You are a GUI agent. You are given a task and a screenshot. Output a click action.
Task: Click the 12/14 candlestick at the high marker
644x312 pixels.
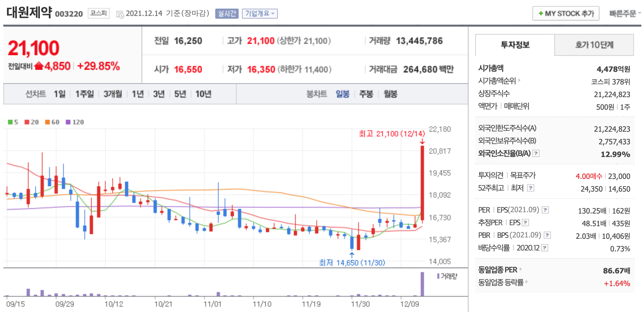click(422, 183)
